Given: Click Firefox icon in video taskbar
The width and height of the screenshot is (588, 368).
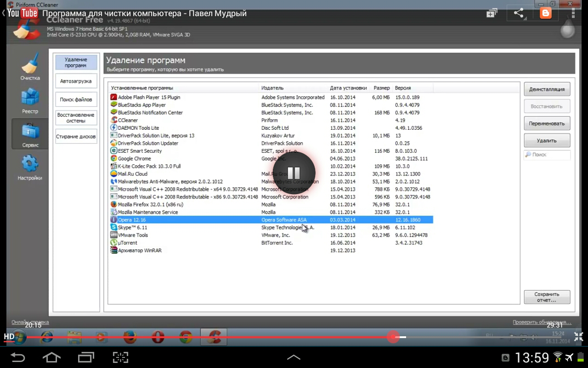Looking at the screenshot, I should point(130,338).
